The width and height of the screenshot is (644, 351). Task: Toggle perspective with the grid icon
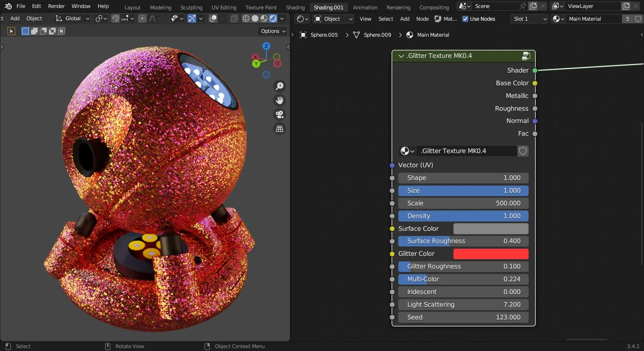280,129
